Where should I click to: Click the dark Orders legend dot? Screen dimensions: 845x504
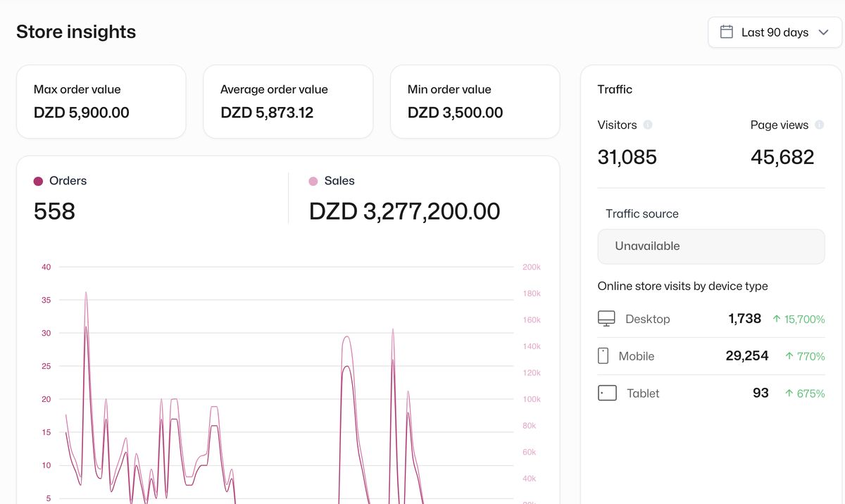pos(38,182)
